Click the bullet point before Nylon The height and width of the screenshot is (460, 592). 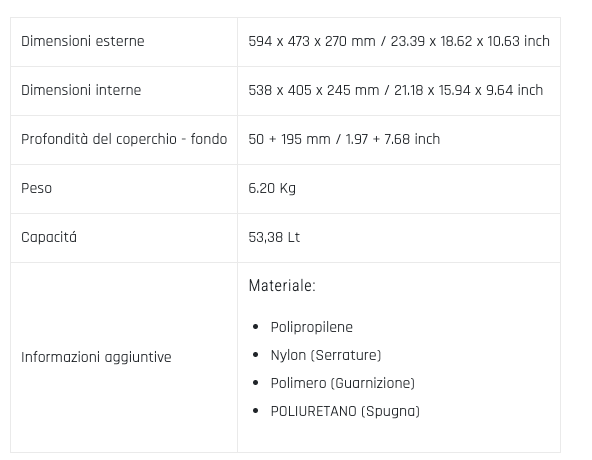click(x=256, y=355)
